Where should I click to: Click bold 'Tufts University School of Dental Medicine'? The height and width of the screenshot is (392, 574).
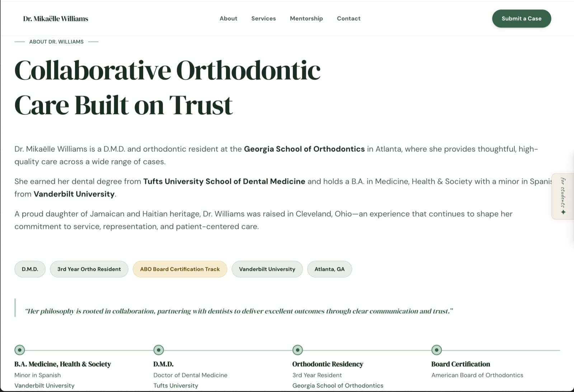tap(224, 181)
